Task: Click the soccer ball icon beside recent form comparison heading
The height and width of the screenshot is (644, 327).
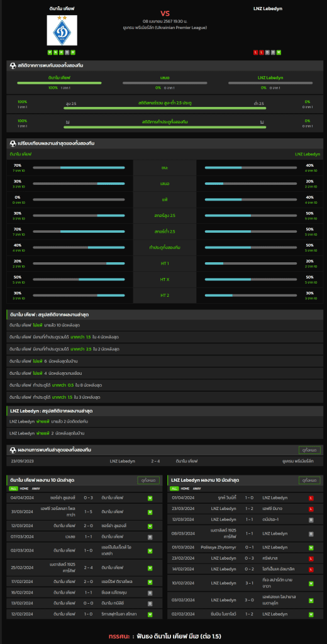Action: pyautogui.click(x=13, y=143)
